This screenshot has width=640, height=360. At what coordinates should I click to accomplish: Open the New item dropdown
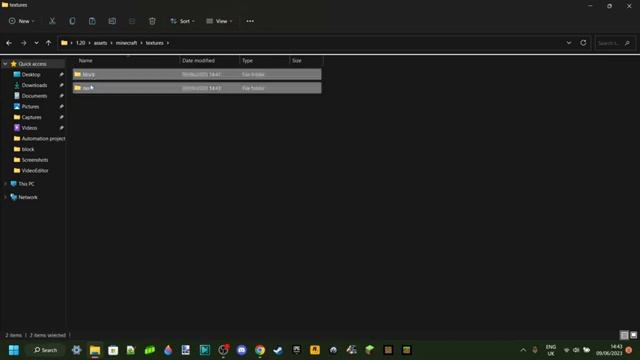click(22, 21)
